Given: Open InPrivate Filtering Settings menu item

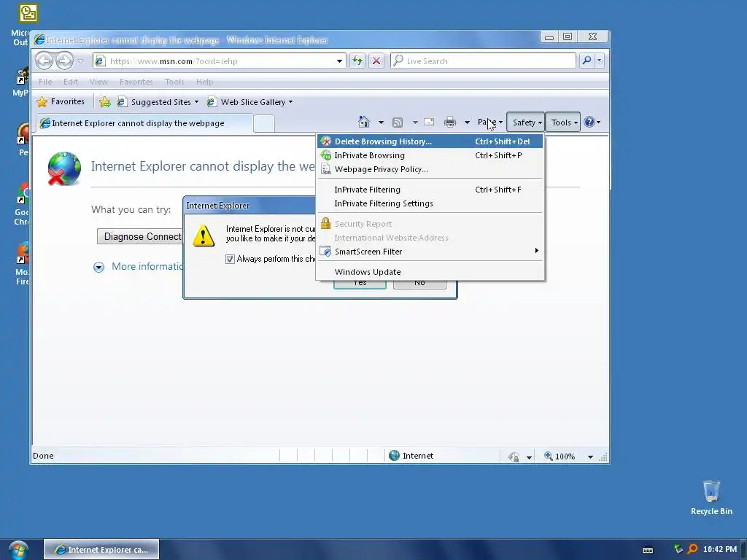Looking at the screenshot, I should pyautogui.click(x=430, y=203).
